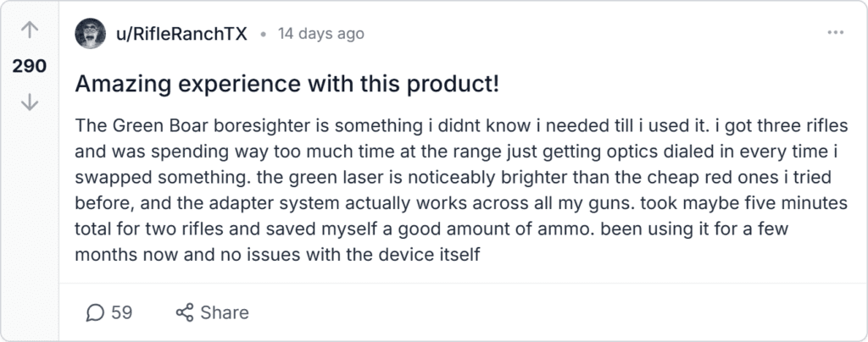Click the "14 days ago" timestamp

[x=321, y=34]
